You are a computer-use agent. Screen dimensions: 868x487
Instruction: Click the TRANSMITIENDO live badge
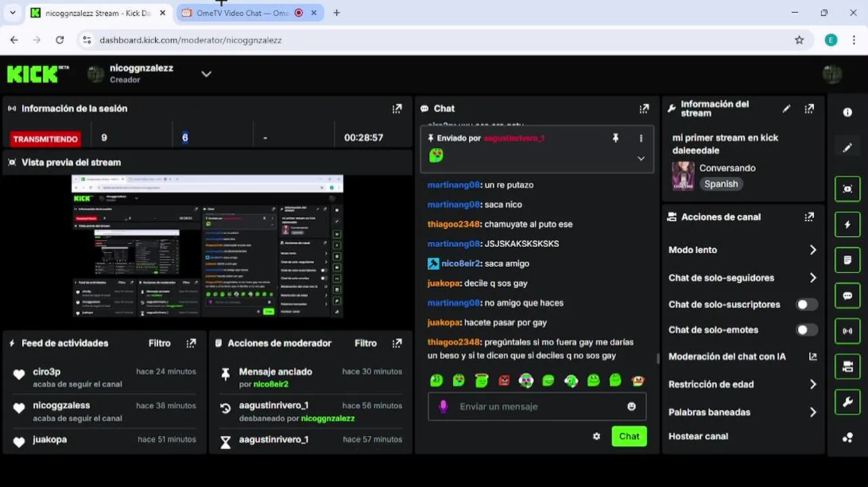click(46, 139)
